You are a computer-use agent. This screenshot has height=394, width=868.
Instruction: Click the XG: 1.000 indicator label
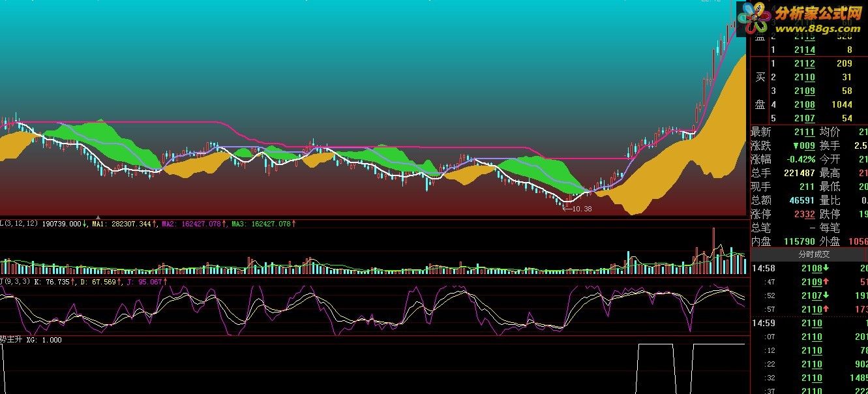click(44, 340)
